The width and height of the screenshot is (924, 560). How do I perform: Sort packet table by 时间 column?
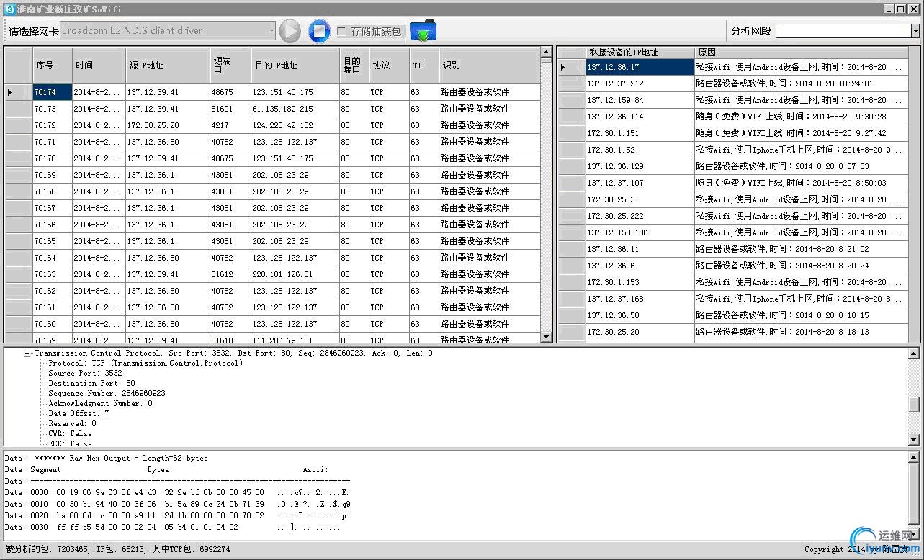pyautogui.click(x=99, y=66)
